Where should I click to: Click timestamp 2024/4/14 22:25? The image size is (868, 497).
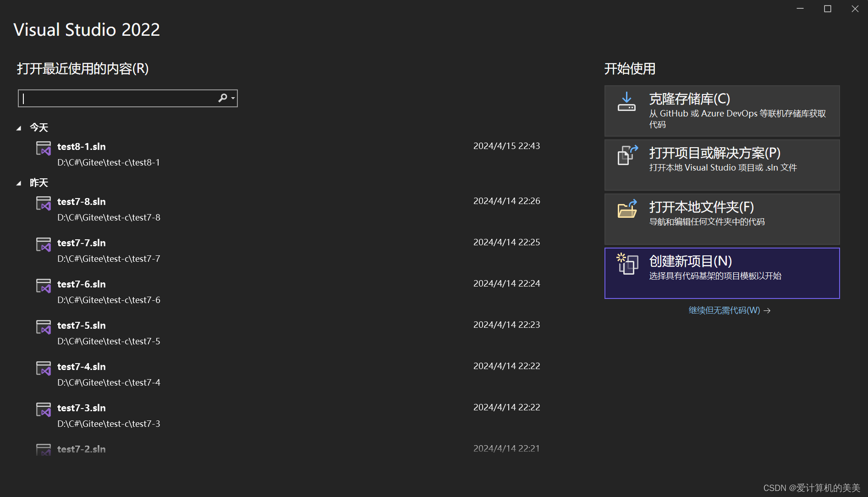(506, 242)
